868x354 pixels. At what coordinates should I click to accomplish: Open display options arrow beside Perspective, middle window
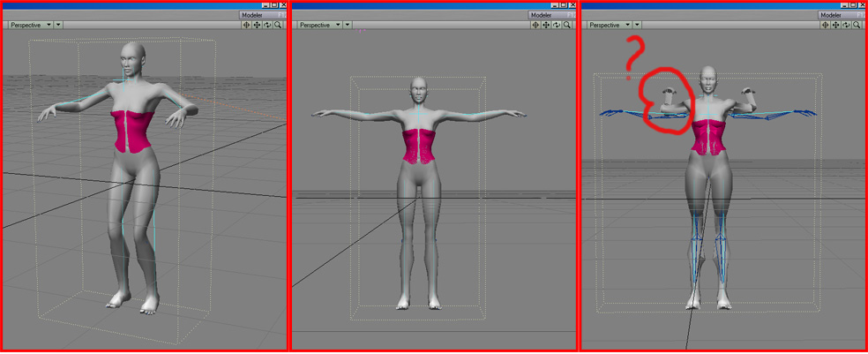tap(348, 25)
